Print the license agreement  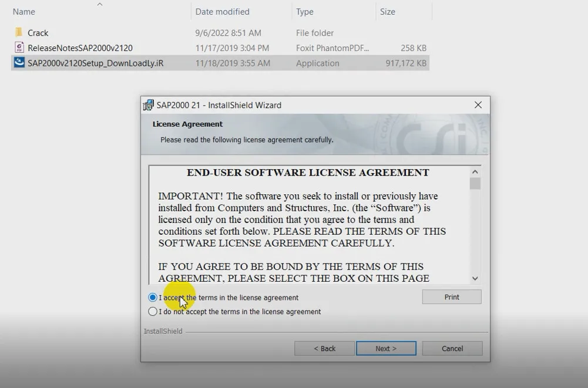(451, 296)
